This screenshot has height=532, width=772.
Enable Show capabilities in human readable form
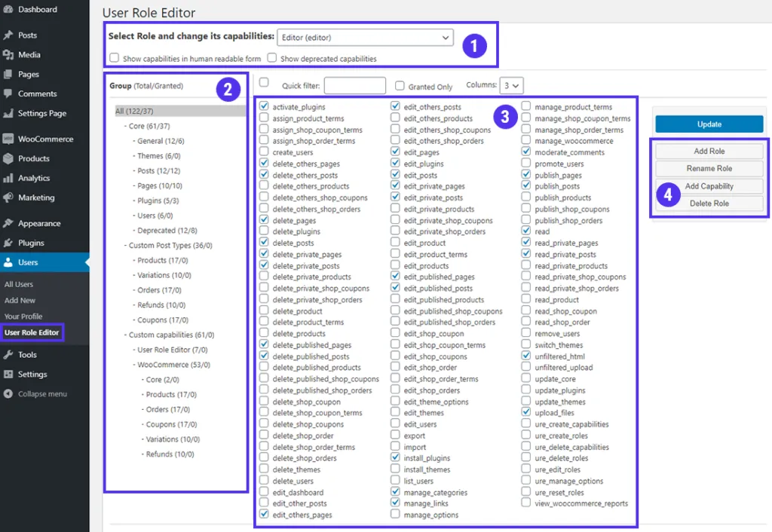115,58
